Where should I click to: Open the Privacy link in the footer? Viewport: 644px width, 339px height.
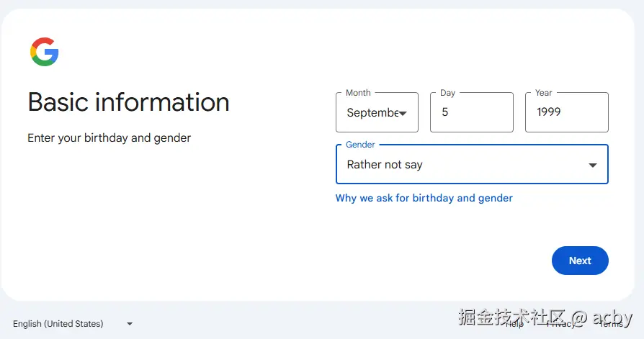pos(560,324)
